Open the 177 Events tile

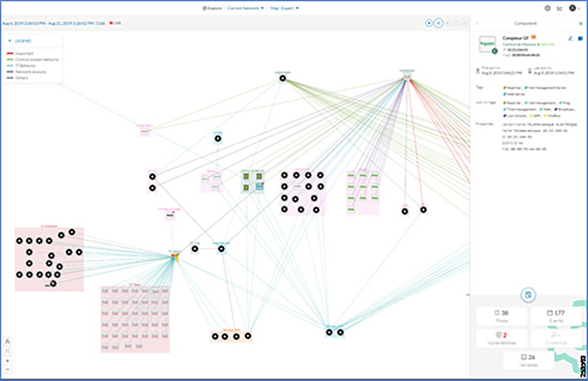(x=556, y=316)
